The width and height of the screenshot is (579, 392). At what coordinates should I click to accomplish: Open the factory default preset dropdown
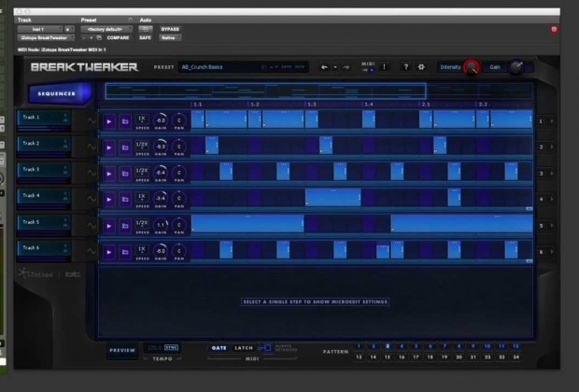click(x=106, y=29)
